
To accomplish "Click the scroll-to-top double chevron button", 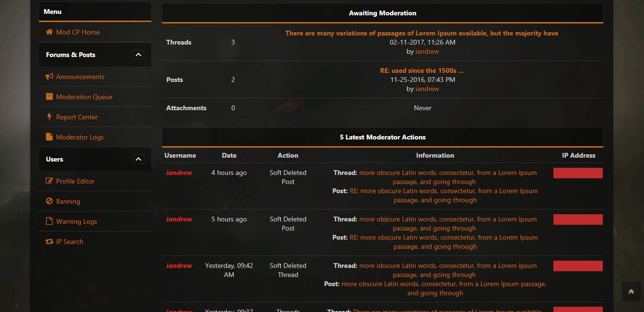I will [631, 291].
